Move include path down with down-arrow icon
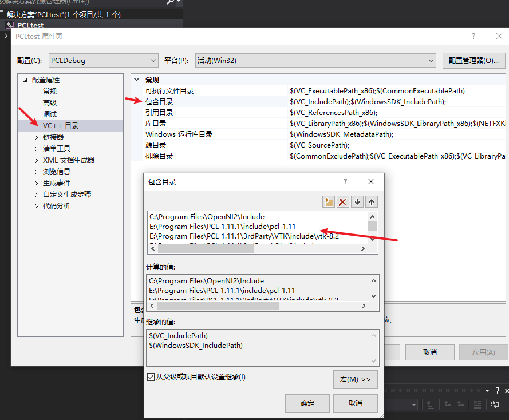This screenshot has width=509, height=420. [x=357, y=201]
